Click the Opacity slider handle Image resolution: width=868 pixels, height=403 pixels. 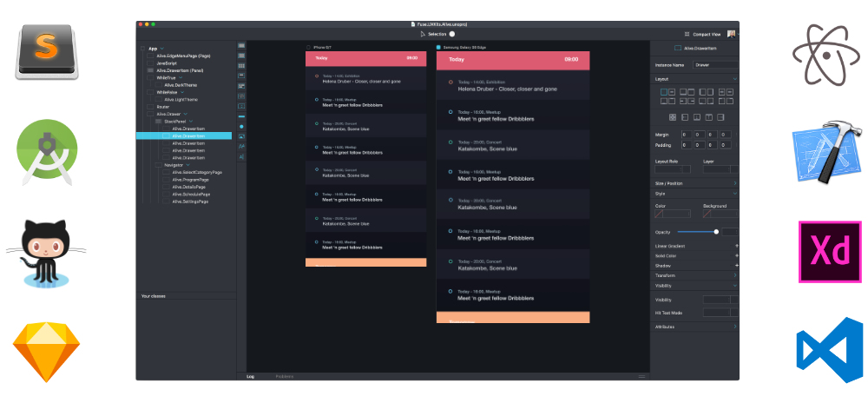[716, 232]
